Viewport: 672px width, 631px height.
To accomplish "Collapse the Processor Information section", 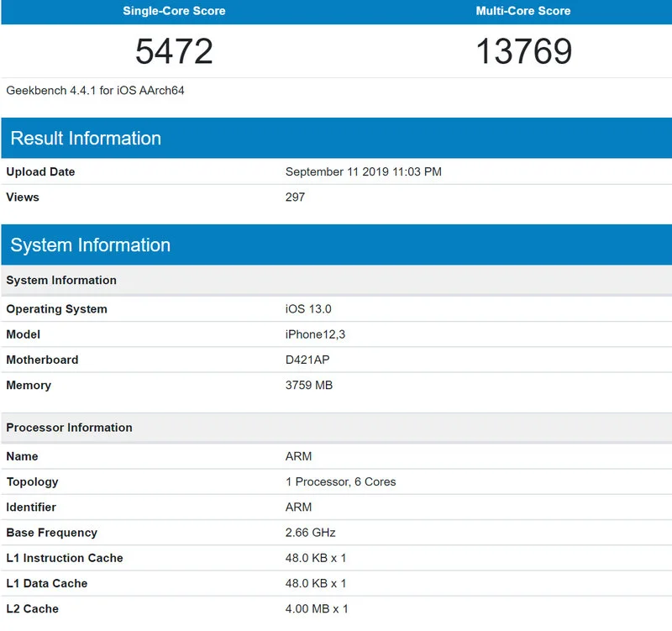I will point(70,428).
